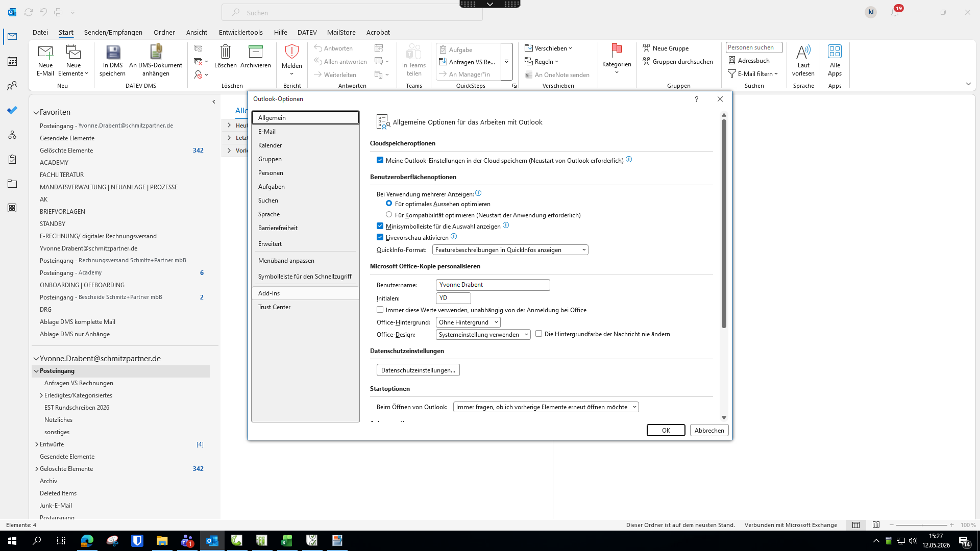Open the Verschieben dropdown in ribbon

(549, 48)
